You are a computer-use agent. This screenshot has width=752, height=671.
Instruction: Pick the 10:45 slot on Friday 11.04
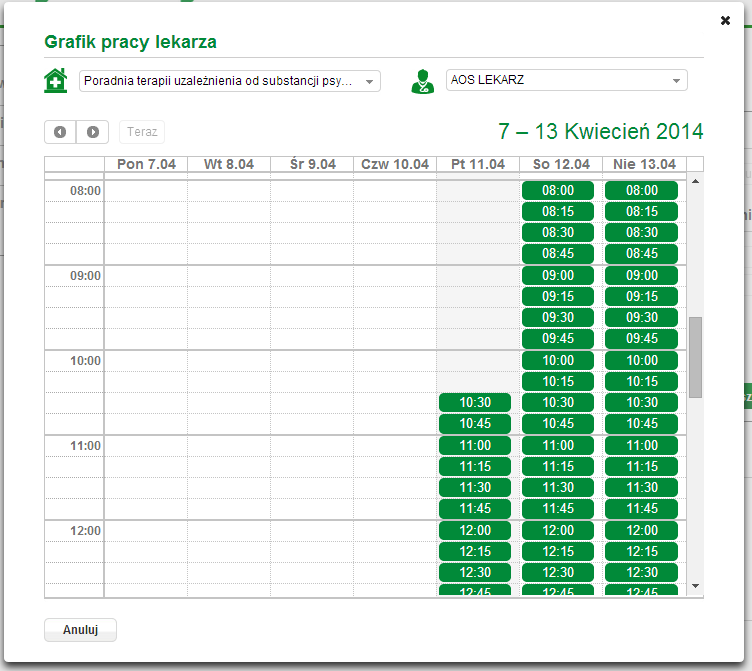pyautogui.click(x=475, y=424)
